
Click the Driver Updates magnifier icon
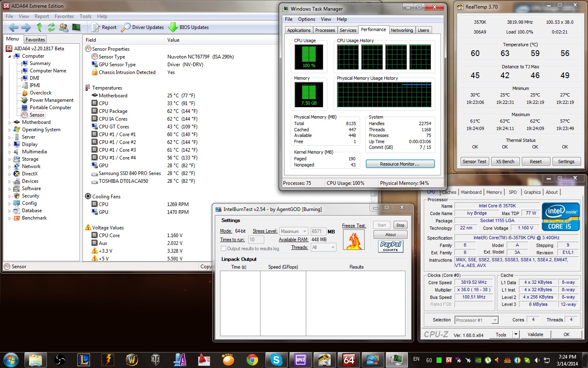[x=126, y=27]
